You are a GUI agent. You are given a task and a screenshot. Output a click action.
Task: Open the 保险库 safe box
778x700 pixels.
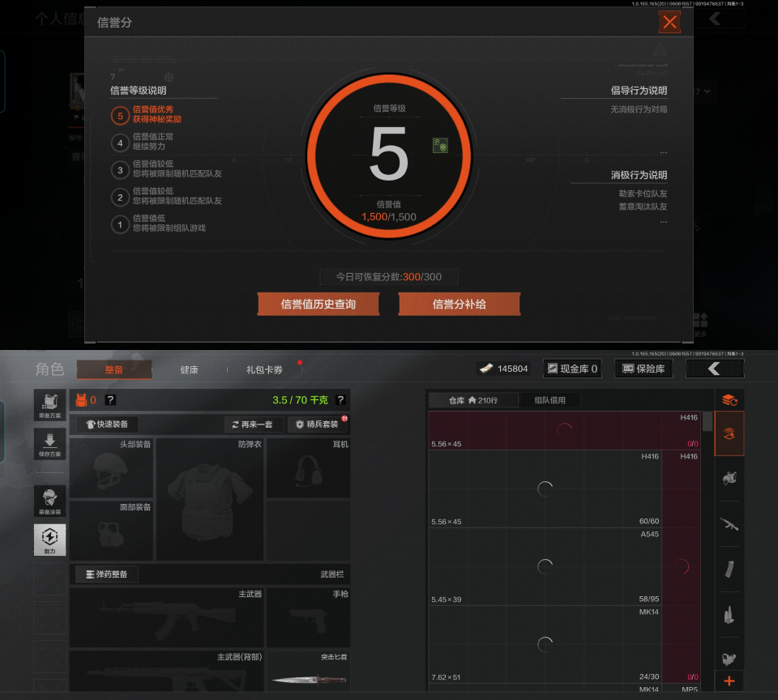coord(643,369)
